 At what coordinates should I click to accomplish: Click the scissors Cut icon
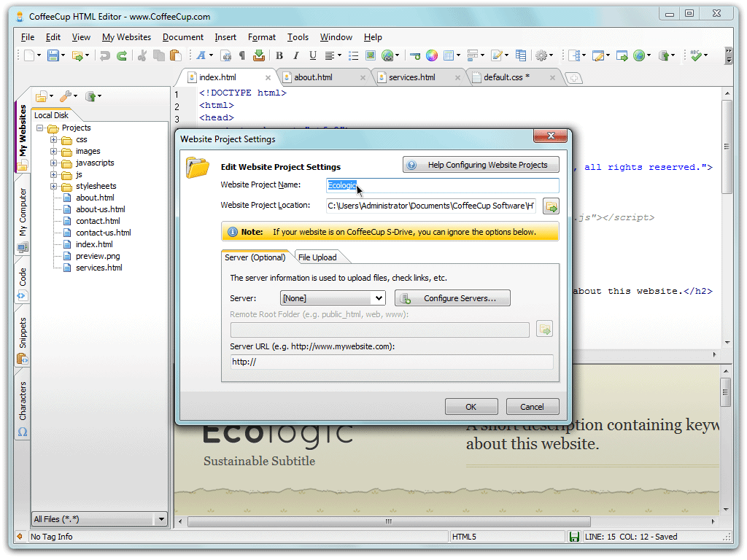coord(142,56)
